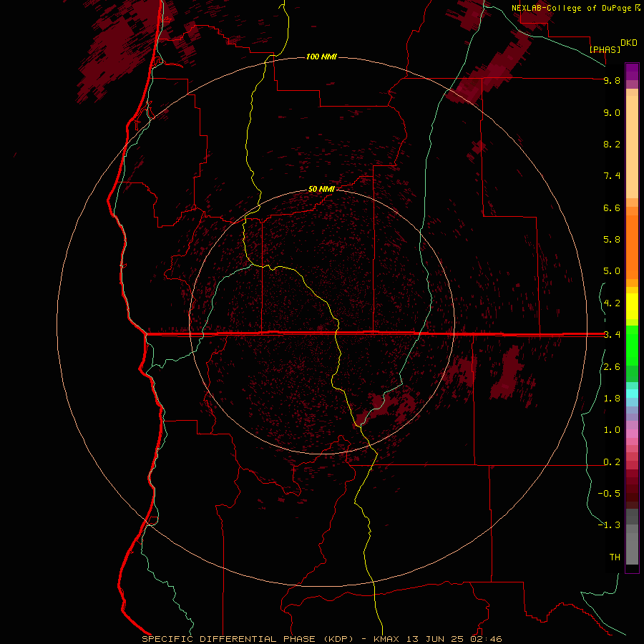
Task: Select the 6.6 legend value
Action: point(612,208)
